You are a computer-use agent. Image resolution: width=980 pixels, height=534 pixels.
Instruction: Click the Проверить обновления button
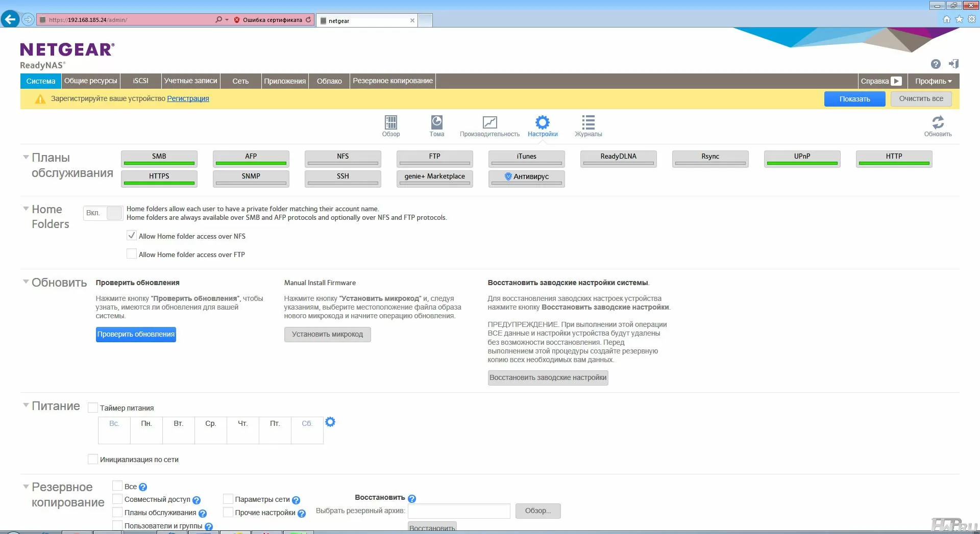[x=136, y=334]
